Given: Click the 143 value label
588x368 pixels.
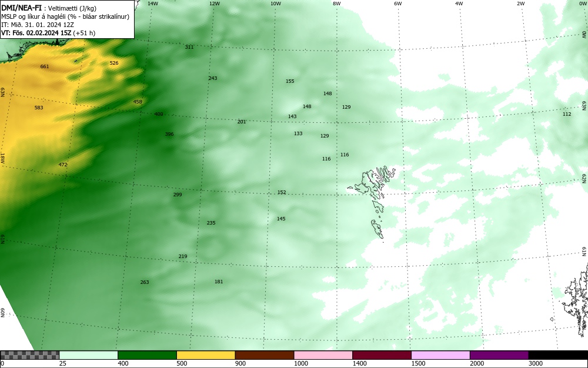Looking at the screenshot, I should click(x=292, y=116).
